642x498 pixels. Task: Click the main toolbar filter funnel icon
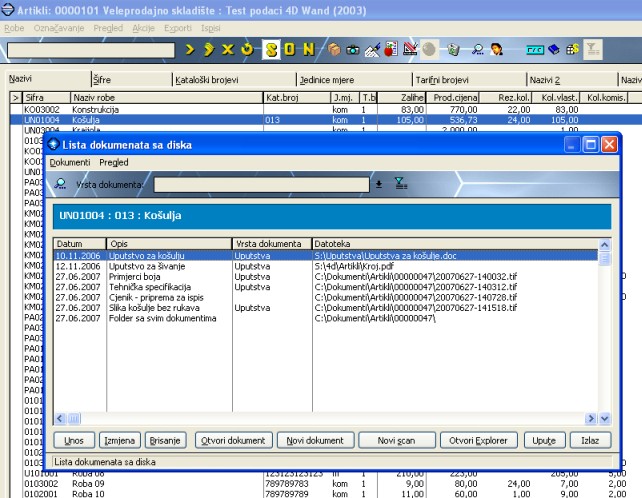pos(592,50)
